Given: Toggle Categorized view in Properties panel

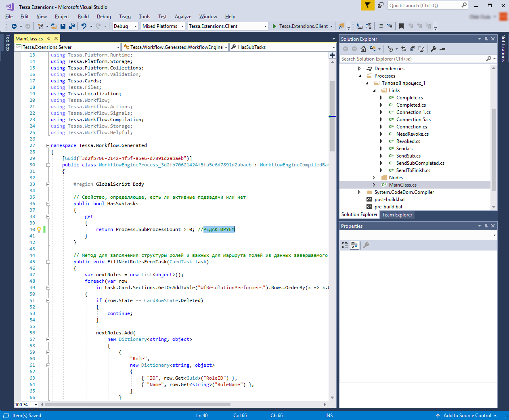Looking at the screenshot, I should point(345,245).
